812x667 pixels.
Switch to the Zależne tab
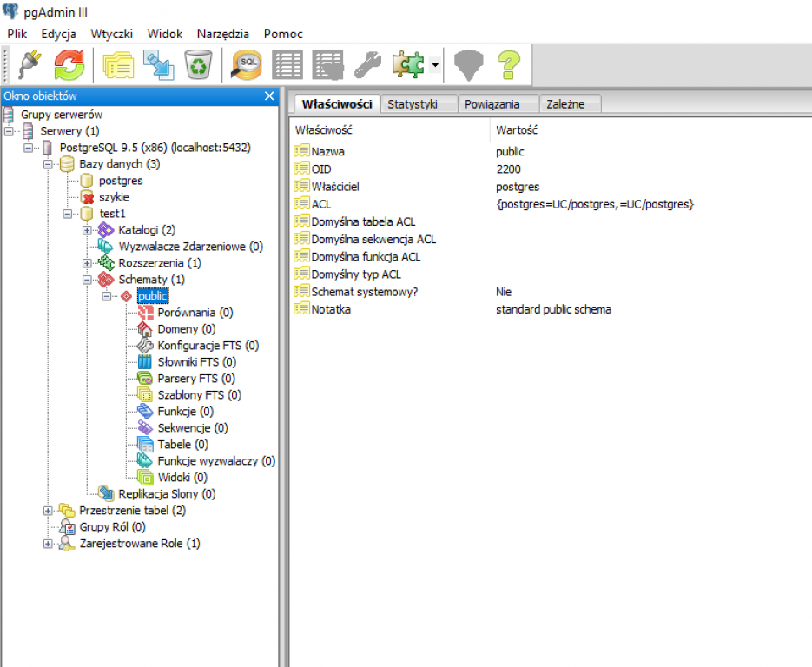tap(571, 104)
